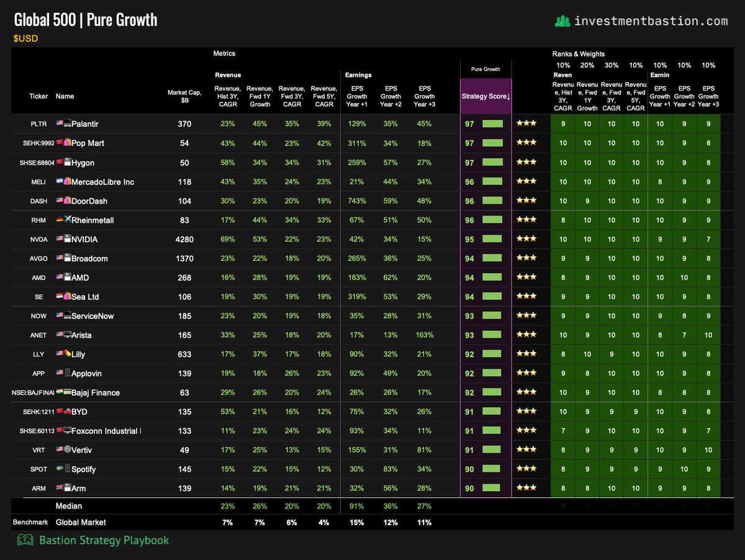Click the flag icons next to Spotify

[x=63, y=469]
